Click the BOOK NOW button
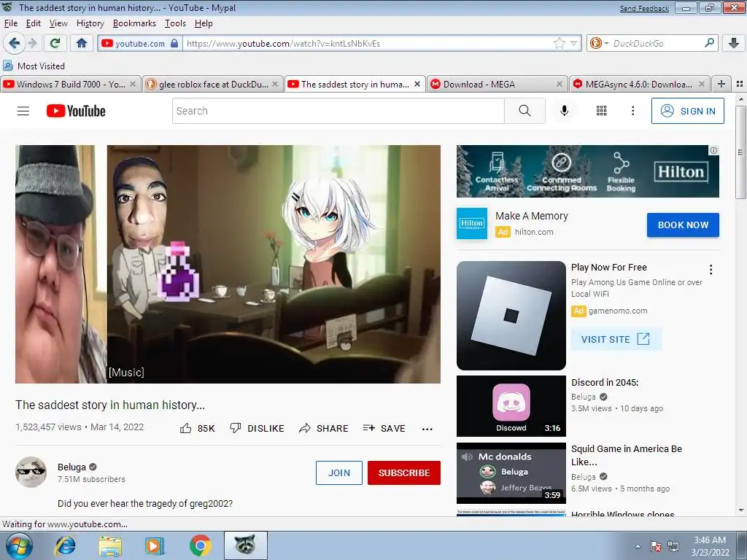Screen dimensions: 747x560 683,225
